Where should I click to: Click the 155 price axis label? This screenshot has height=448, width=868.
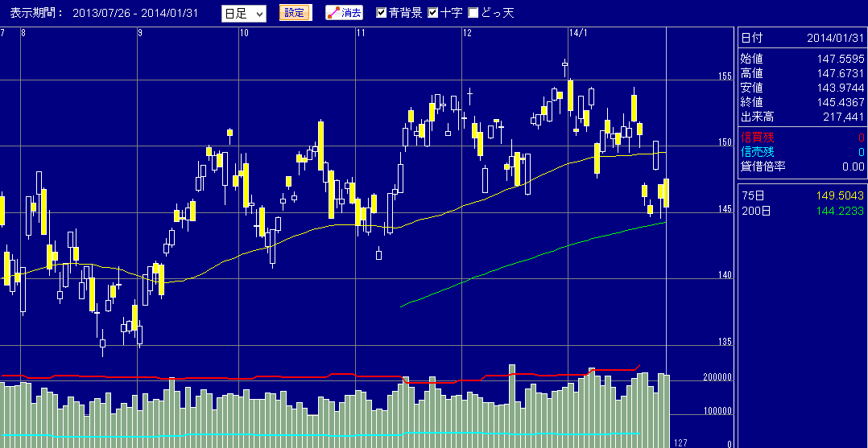pos(725,76)
